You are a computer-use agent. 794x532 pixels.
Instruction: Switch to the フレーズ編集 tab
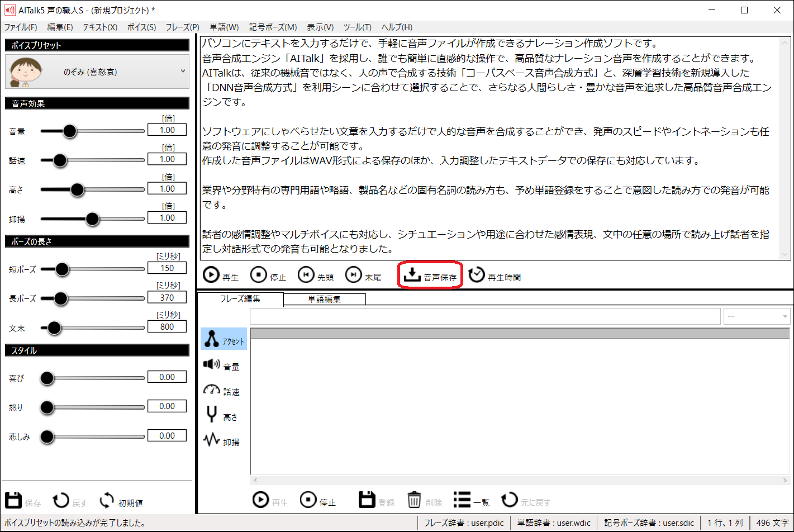click(240, 299)
